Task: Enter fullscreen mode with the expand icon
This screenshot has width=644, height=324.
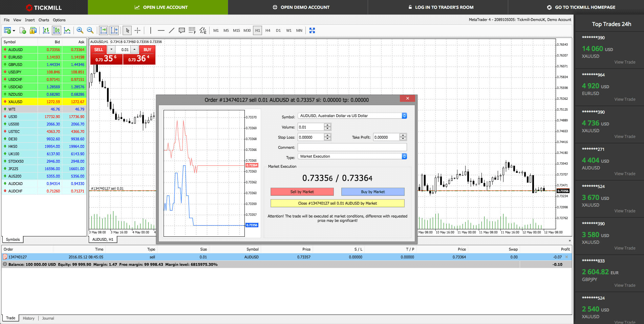Action: point(312,30)
